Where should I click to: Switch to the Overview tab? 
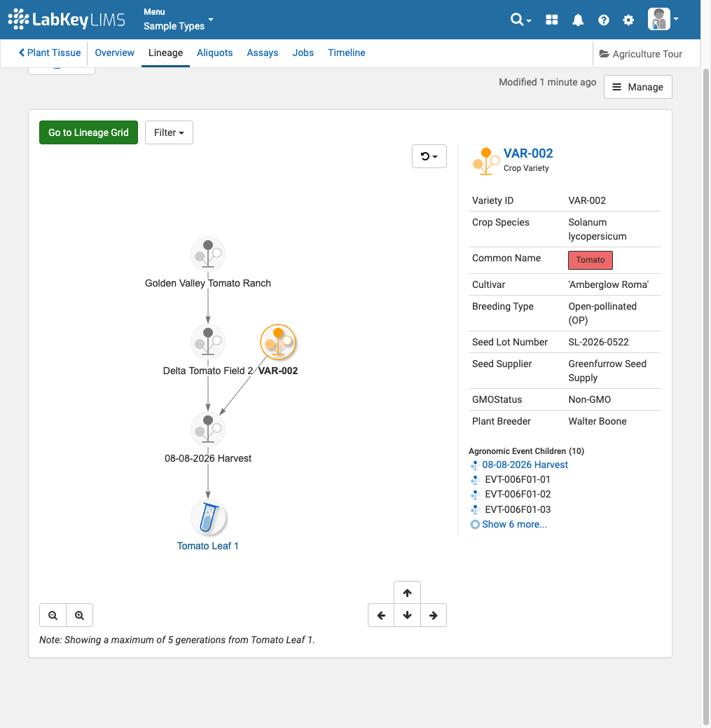(115, 53)
